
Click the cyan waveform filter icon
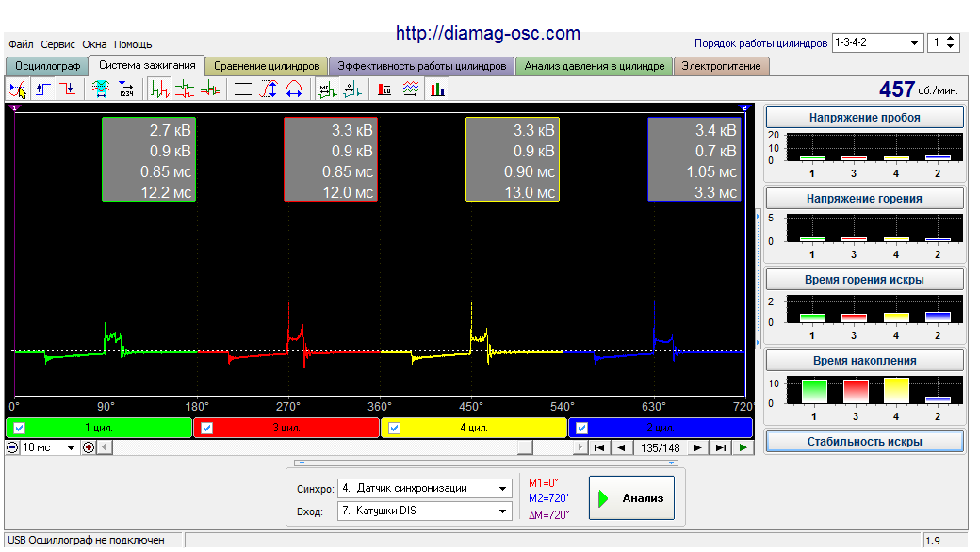coord(100,89)
